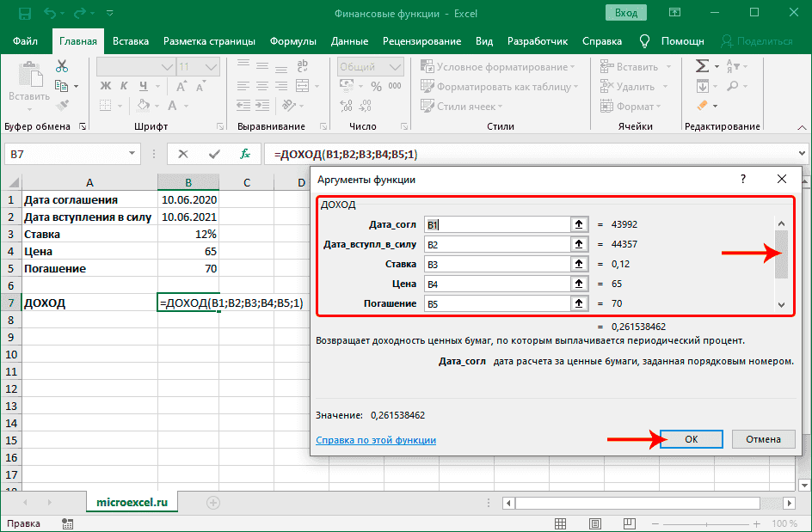Click scrollbar down arrow in arguments list
The image size is (812, 532).
pyautogui.click(x=781, y=304)
